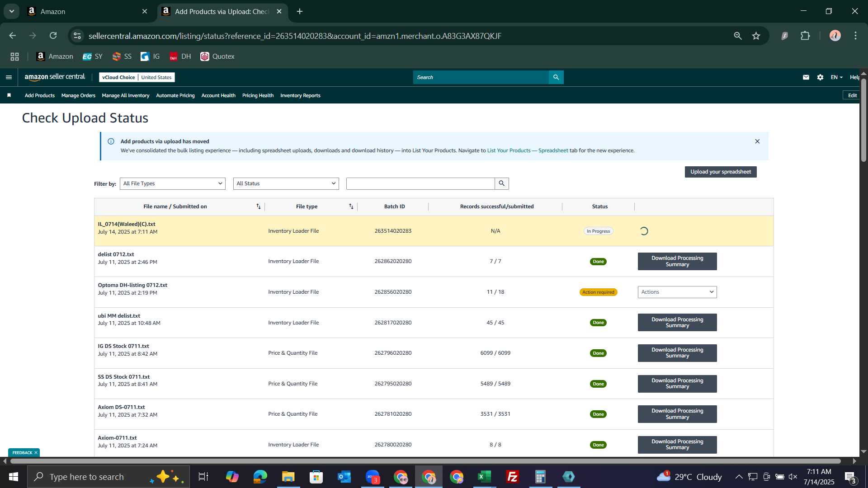The height and width of the screenshot is (488, 868).
Task: Download Processing Summary for delist 0712.txt
Action: (677, 261)
